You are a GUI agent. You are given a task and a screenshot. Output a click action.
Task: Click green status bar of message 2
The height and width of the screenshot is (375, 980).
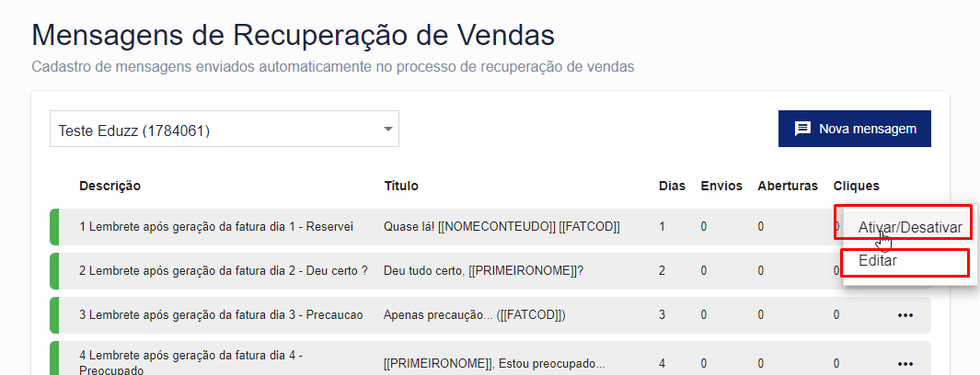[x=54, y=271]
